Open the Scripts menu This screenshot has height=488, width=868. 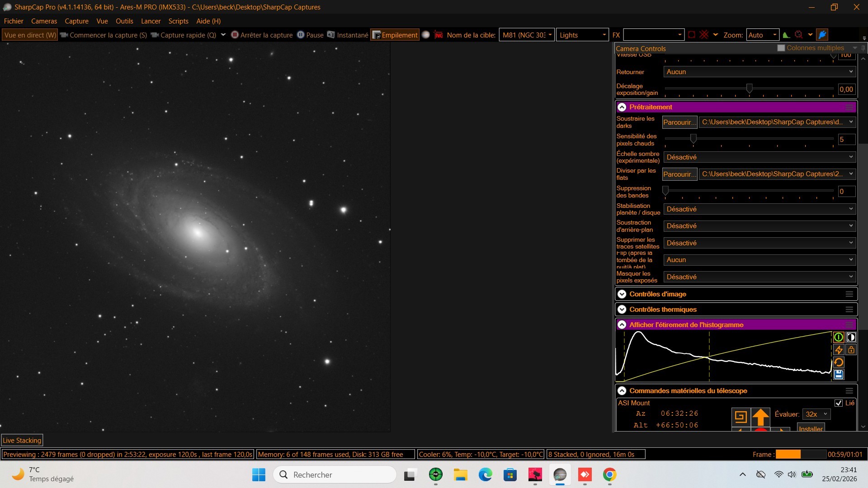(x=178, y=21)
